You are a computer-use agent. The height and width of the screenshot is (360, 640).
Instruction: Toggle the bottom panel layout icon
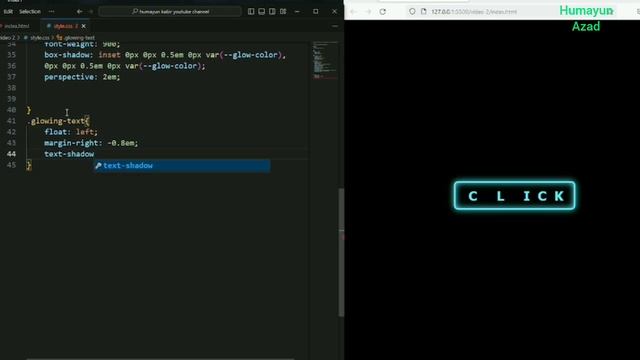[x=262, y=11]
